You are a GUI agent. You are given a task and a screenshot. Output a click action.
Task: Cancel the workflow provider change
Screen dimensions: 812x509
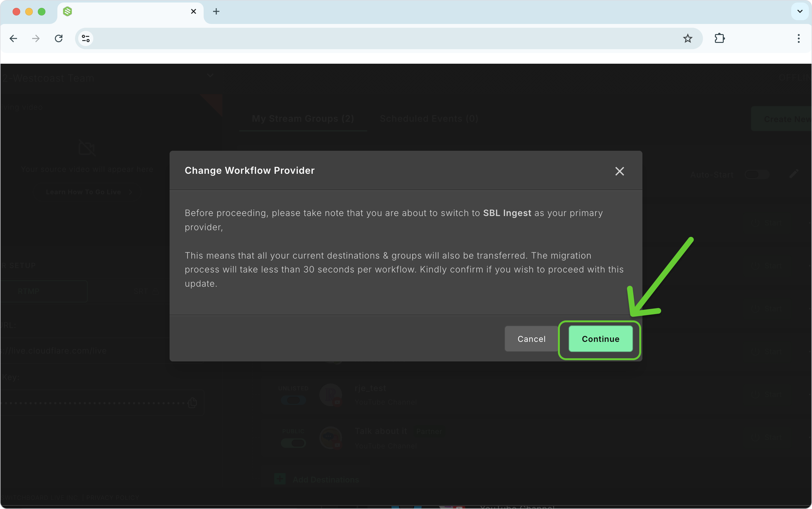(x=531, y=339)
